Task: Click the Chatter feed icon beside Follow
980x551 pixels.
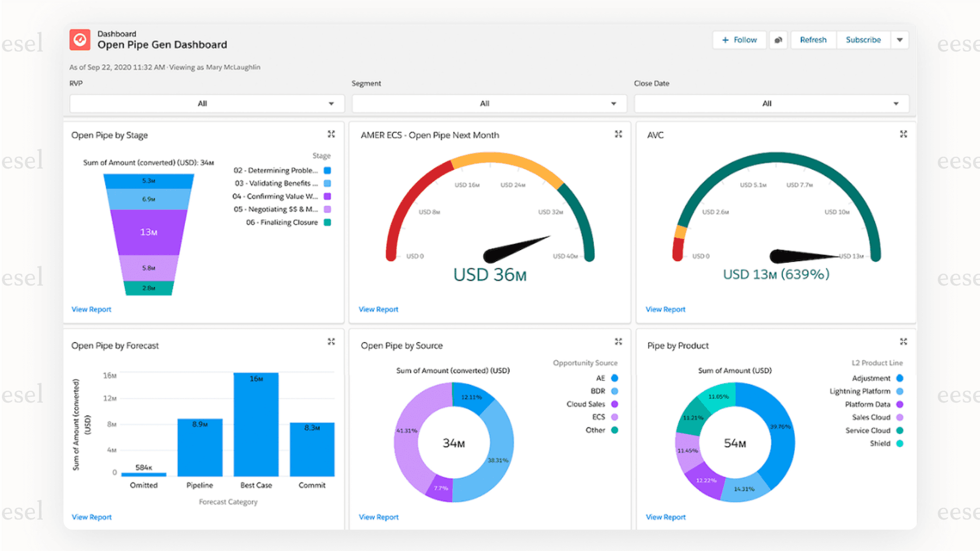Action: pos(778,40)
